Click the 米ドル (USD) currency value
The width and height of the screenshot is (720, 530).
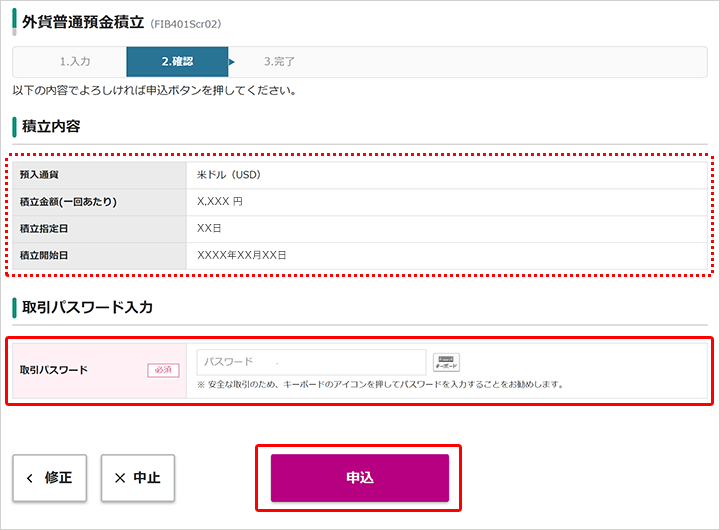point(229,175)
